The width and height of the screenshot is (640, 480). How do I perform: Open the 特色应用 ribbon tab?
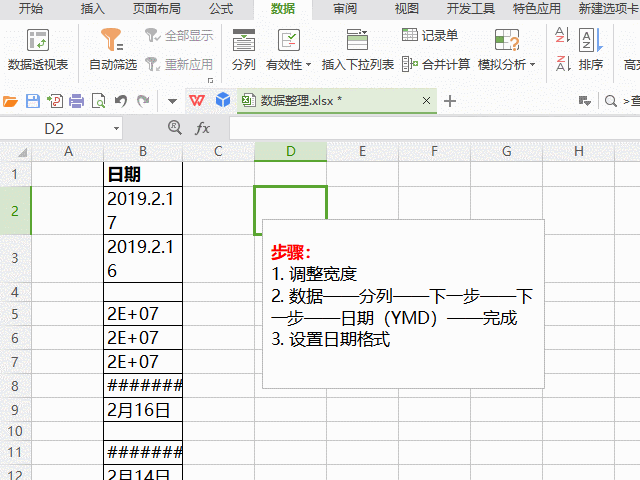(536, 9)
